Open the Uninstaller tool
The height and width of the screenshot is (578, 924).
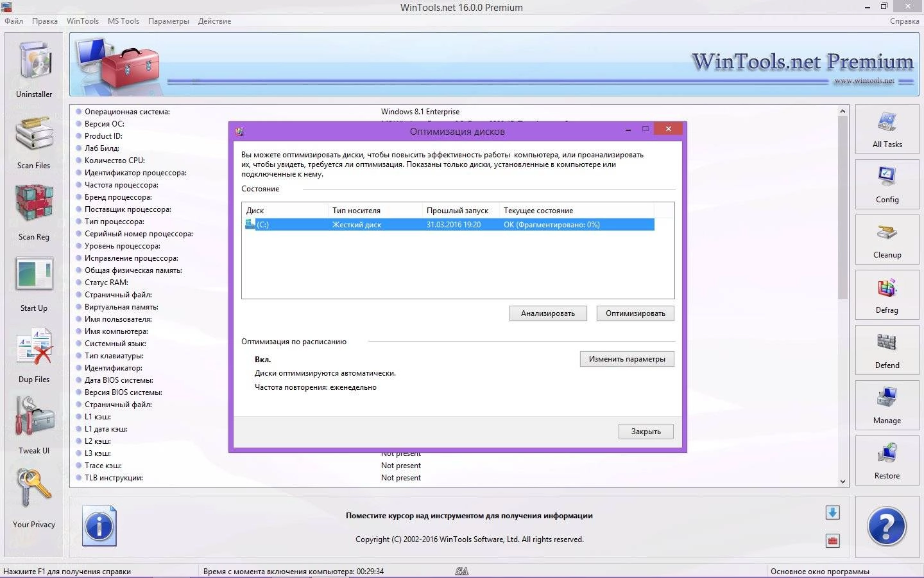34,69
